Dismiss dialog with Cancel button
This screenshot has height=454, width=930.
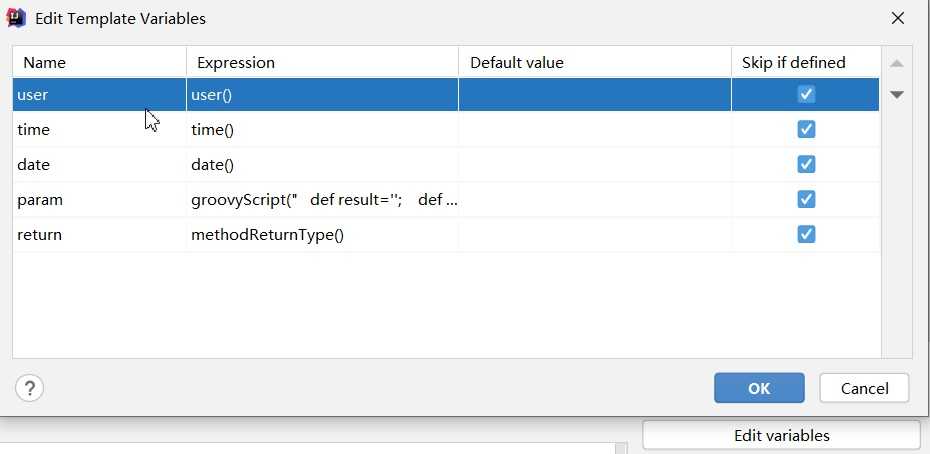(x=864, y=388)
